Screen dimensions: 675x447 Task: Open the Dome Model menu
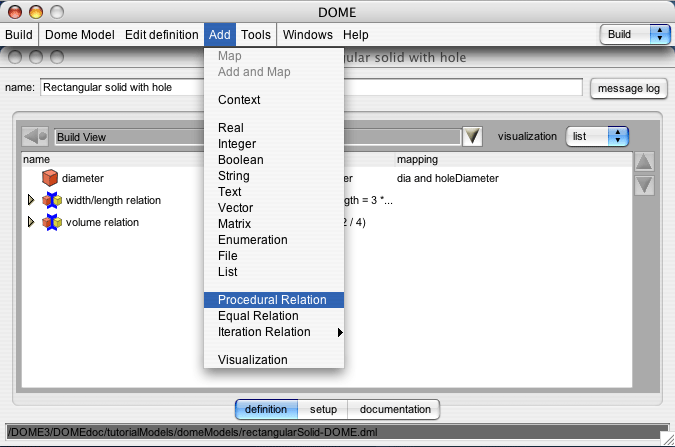(80, 34)
